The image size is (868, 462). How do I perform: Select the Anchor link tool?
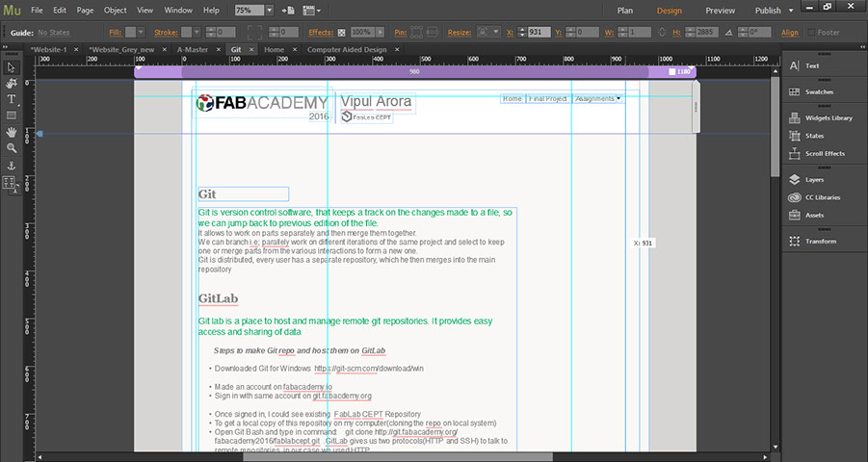(x=12, y=166)
